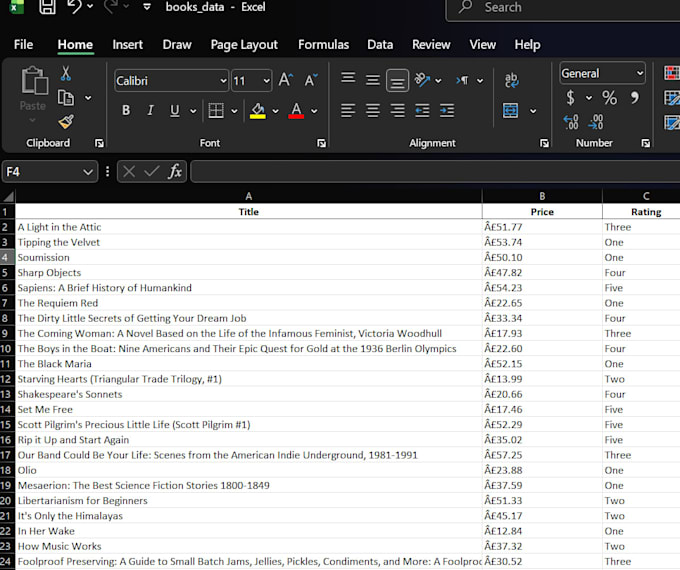Click Increase Decimal icon
This screenshot has height=570, width=680.
click(x=571, y=122)
